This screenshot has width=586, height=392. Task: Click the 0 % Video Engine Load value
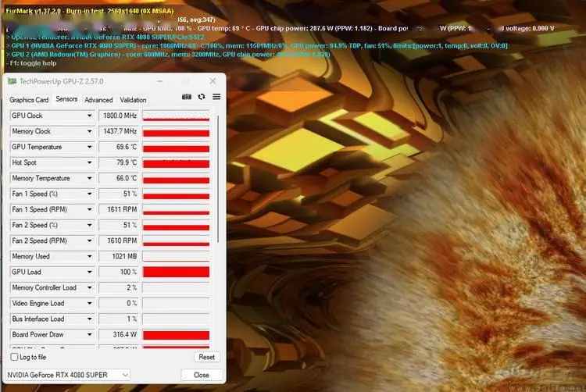[119, 304]
